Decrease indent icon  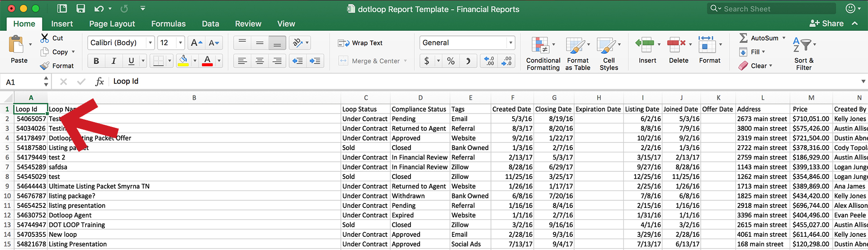pos(297,61)
